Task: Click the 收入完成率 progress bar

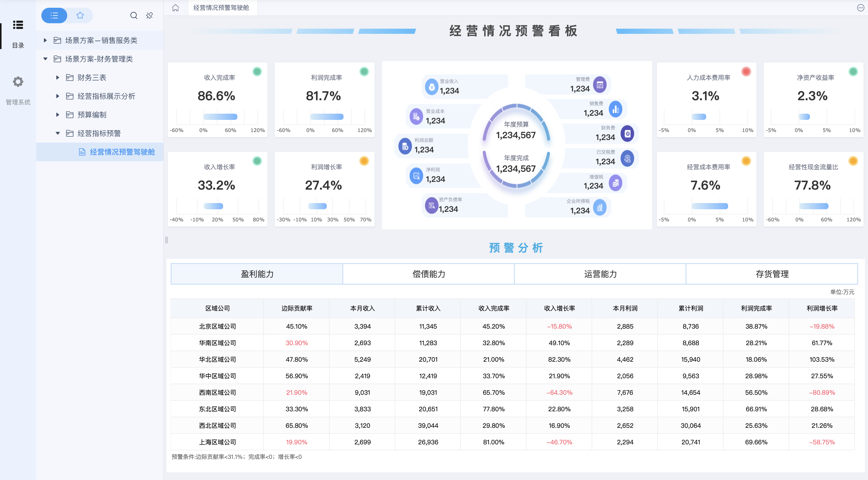Action: coord(220,117)
